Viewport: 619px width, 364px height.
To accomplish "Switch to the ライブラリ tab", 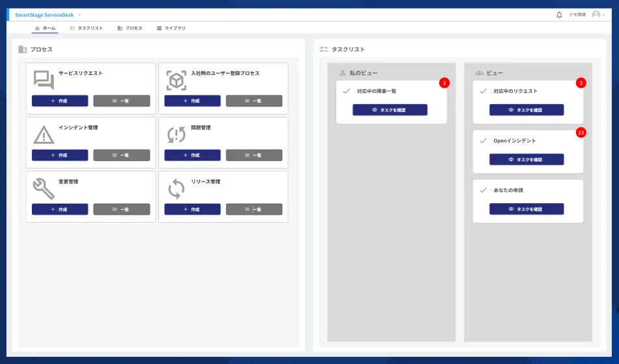I will [171, 28].
